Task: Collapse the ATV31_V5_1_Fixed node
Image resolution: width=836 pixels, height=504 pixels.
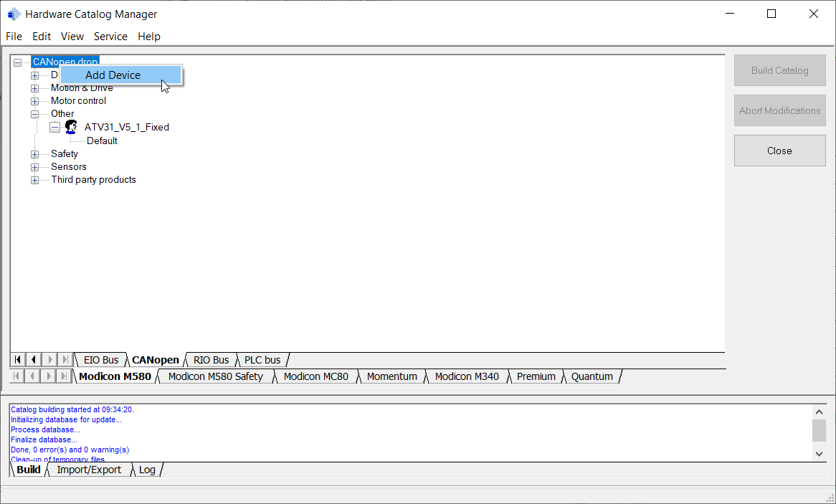Action: (x=55, y=127)
